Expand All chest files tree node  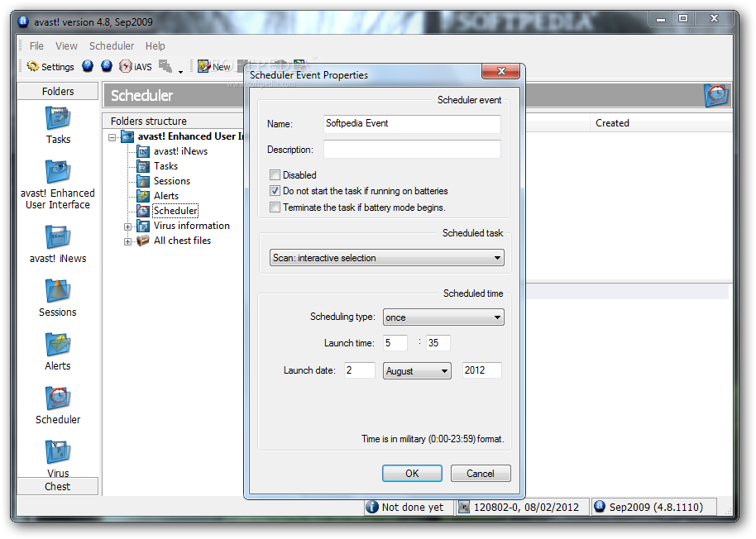point(127,241)
